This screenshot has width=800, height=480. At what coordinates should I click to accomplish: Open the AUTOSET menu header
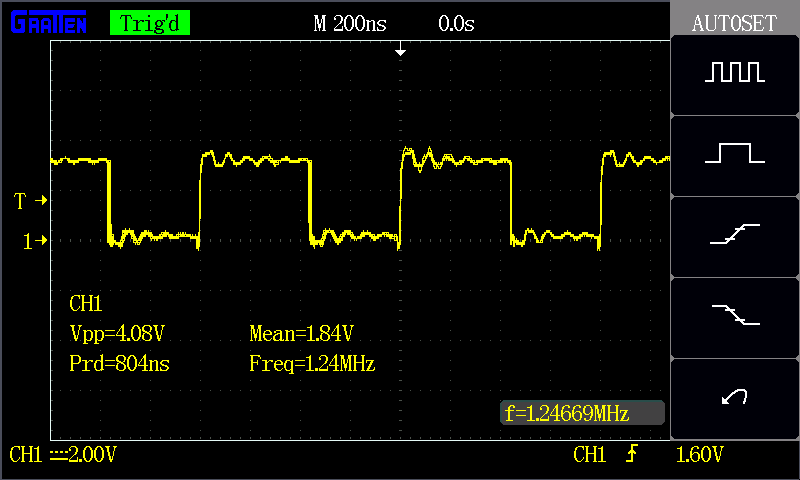[x=735, y=23]
